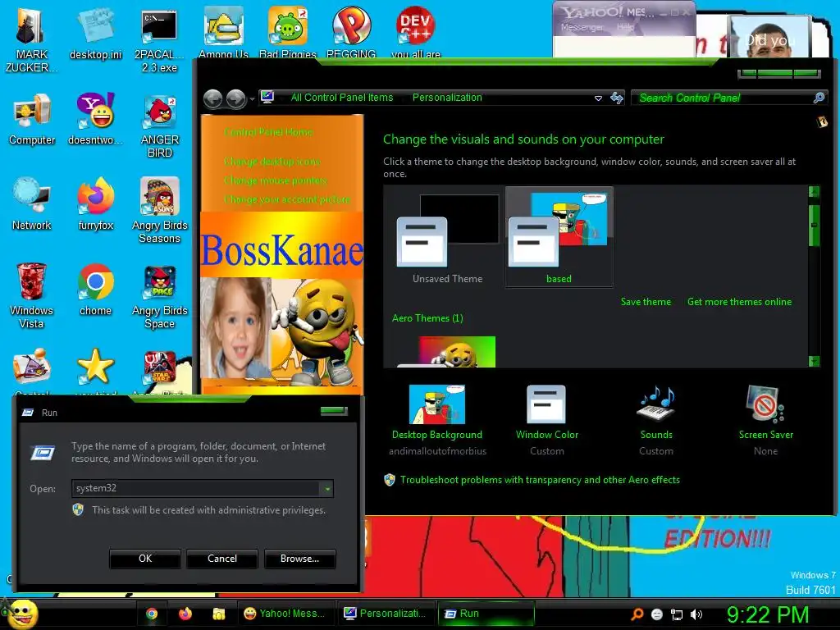The width and height of the screenshot is (840, 630).
Task: Click themes list scrollbar up arrow
Action: pyautogui.click(x=814, y=192)
